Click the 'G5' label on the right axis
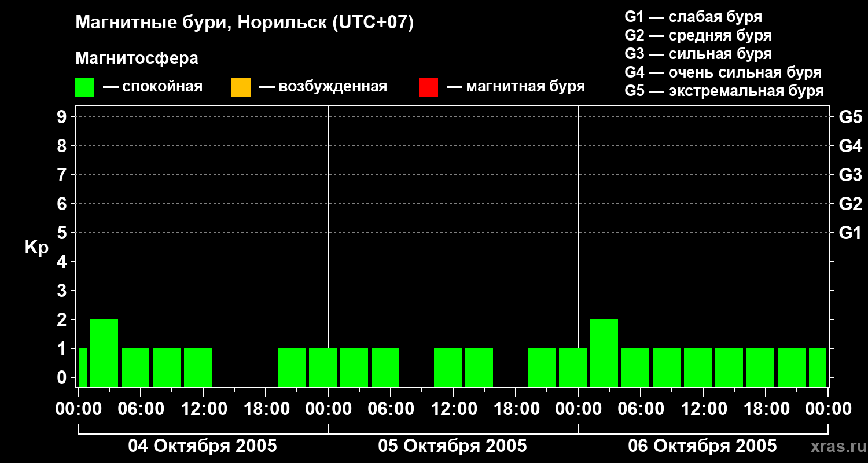 (850, 117)
